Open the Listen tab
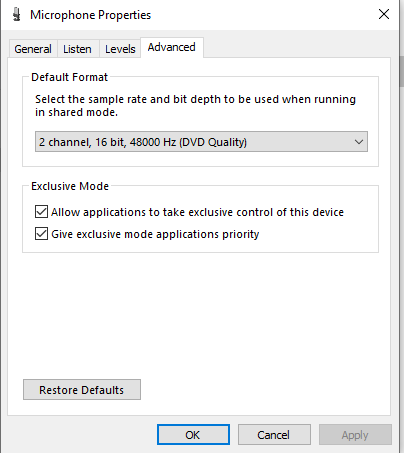Image resolution: width=404 pixels, height=453 pixels. click(x=77, y=49)
